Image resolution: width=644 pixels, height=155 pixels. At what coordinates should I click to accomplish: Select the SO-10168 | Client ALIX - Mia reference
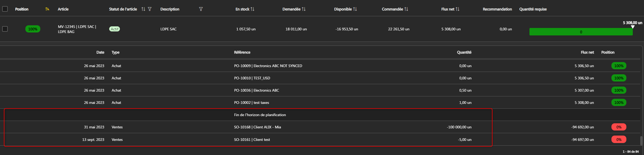pyautogui.click(x=257, y=127)
